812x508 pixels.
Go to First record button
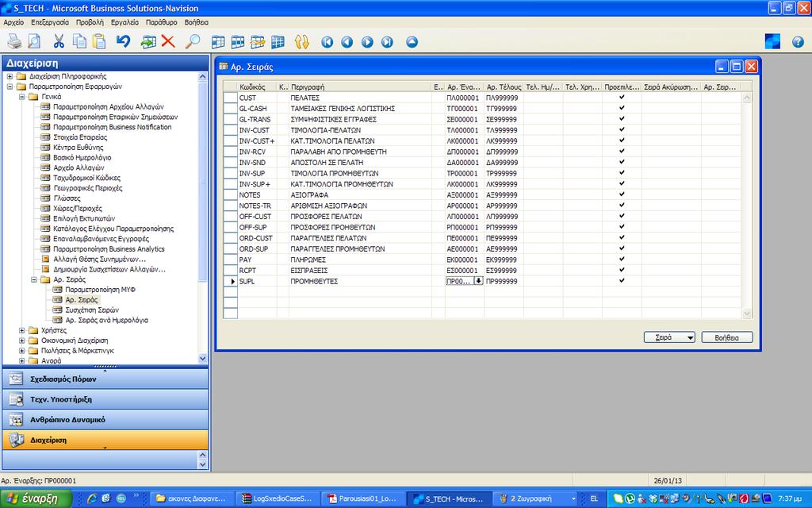click(327, 42)
